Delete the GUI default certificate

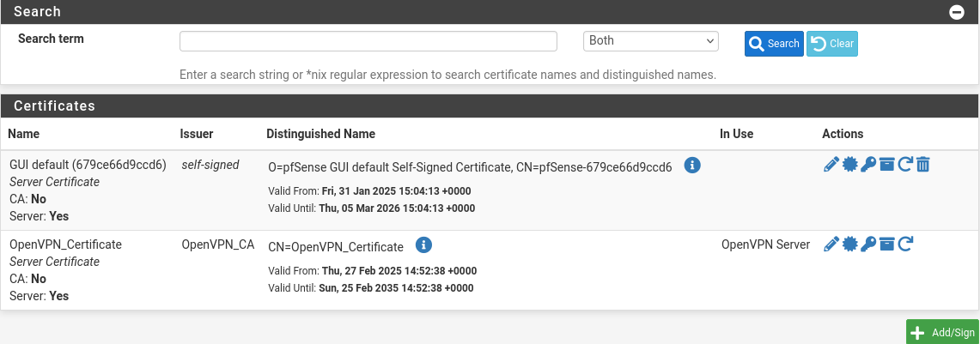click(922, 165)
